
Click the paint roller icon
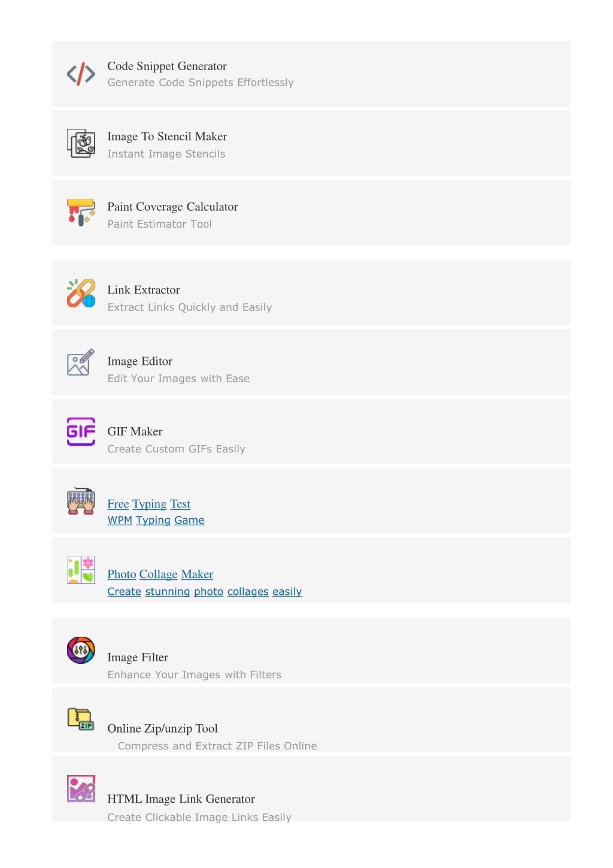(81, 213)
